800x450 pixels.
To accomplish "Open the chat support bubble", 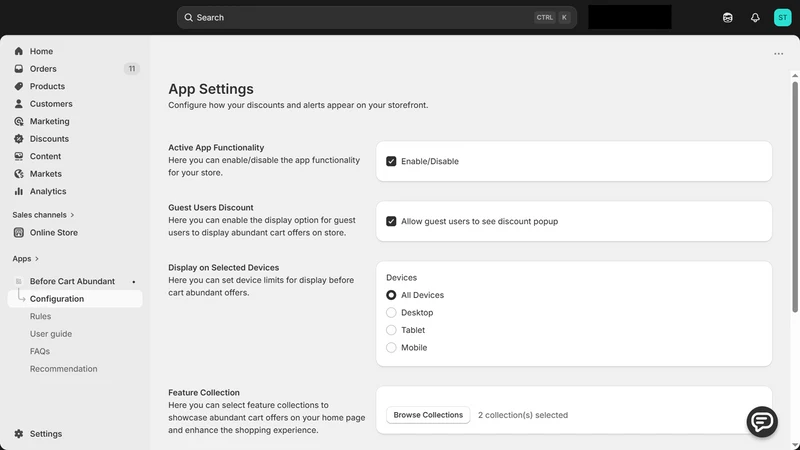I will pos(762,421).
